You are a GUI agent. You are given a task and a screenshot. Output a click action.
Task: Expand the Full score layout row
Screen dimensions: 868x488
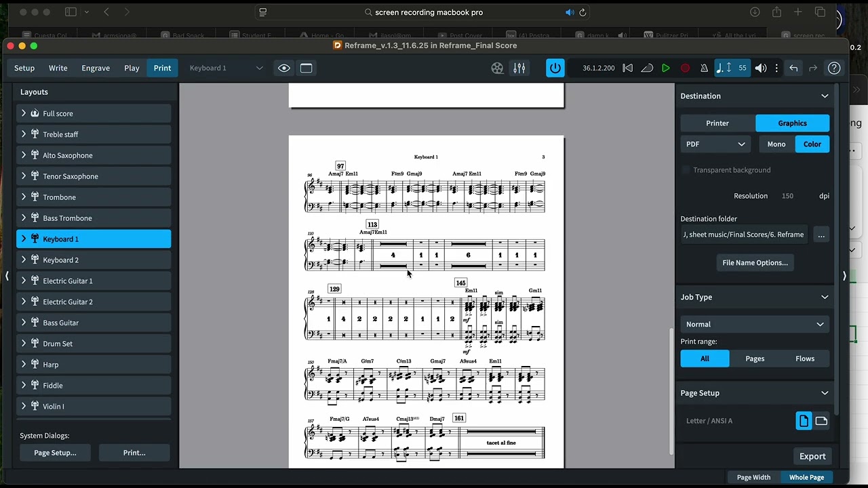pyautogui.click(x=24, y=114)
